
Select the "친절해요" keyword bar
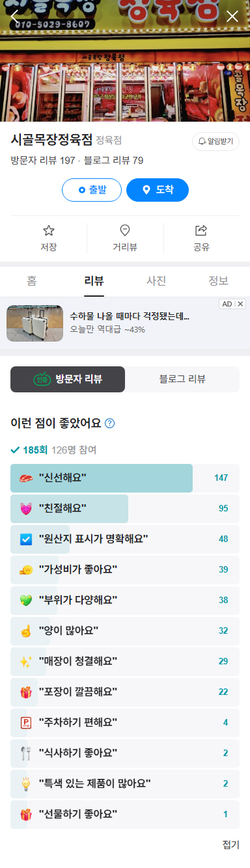click(x=125, y=508)
